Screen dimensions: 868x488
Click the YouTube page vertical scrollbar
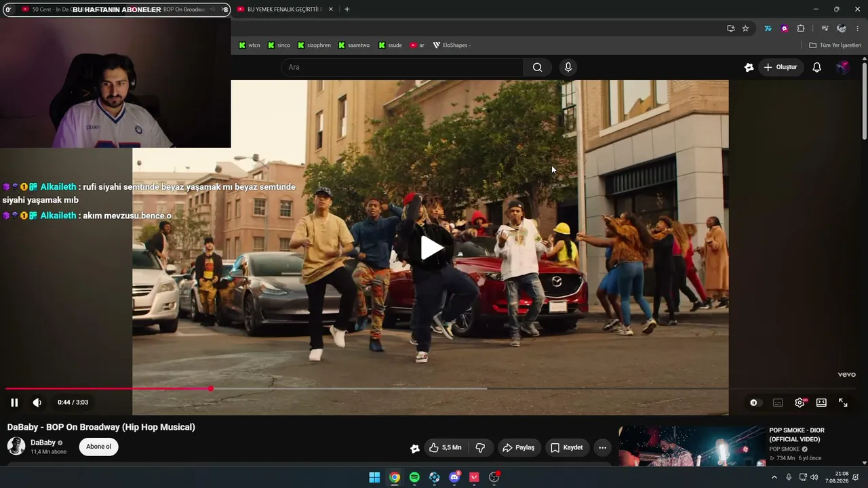pos(865,102)
